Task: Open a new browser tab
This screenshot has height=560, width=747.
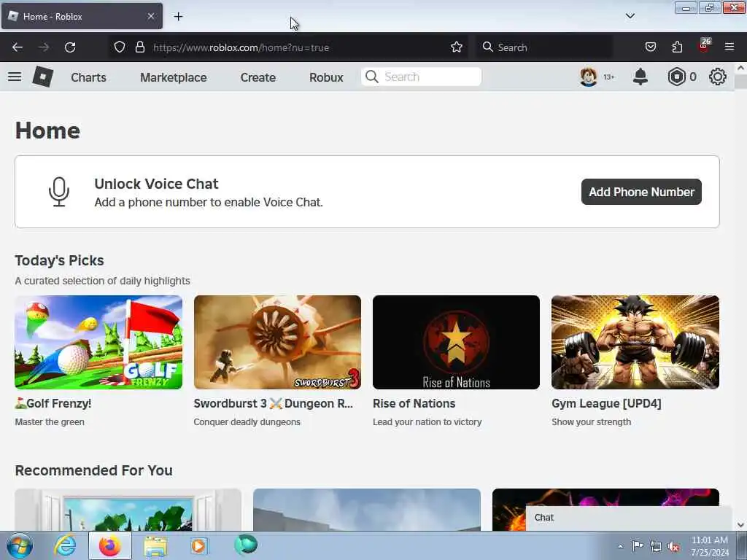Action: (178, 16)
